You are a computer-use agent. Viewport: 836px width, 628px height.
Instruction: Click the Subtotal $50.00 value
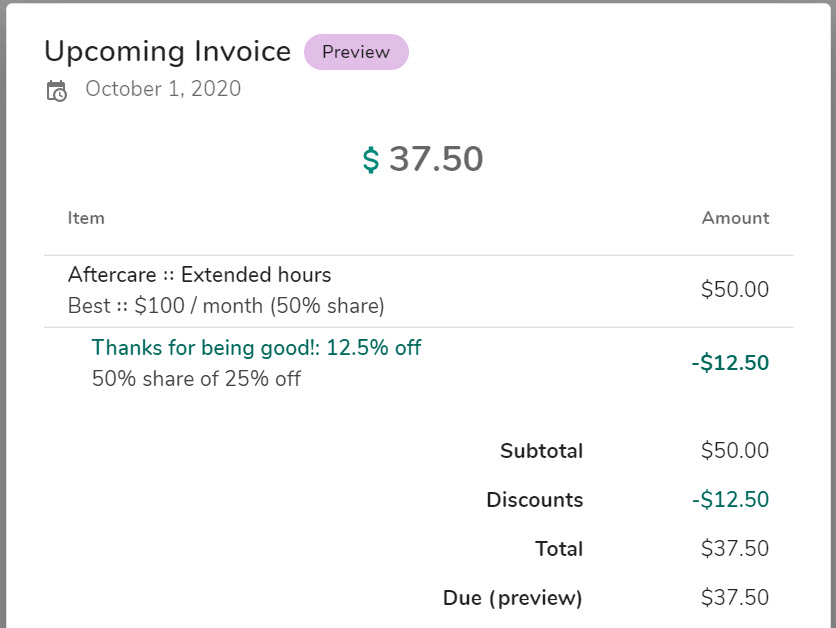[735, 450]
